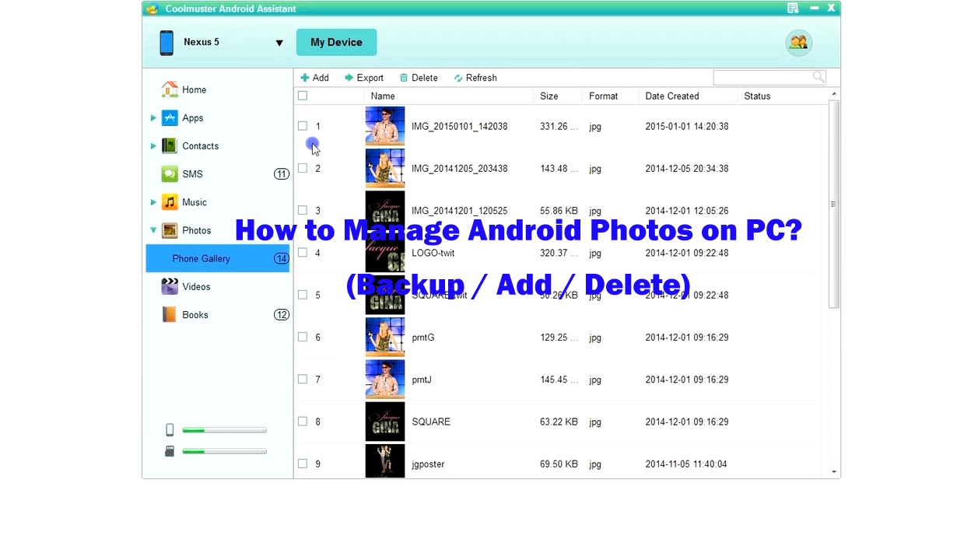Export selected photos to PC
The width and height of the screenshot is (978, 560).
pyautogui.click(x=364, y=78)
